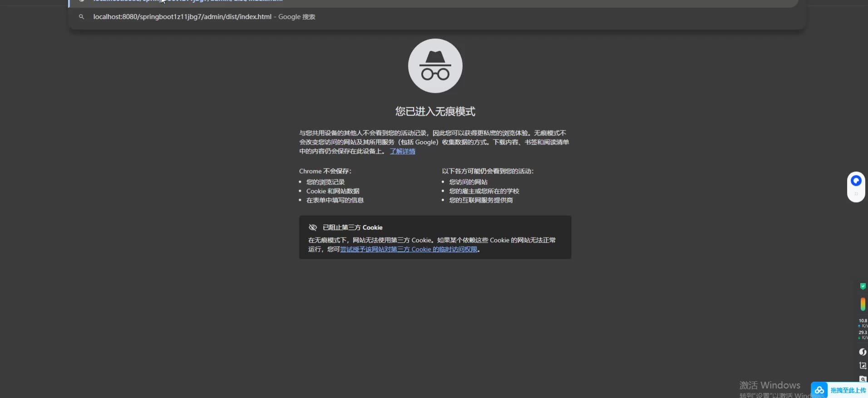Click the Chrome 不会保存 label
Viewport: 868px width, 398px height.
point(325,171)
